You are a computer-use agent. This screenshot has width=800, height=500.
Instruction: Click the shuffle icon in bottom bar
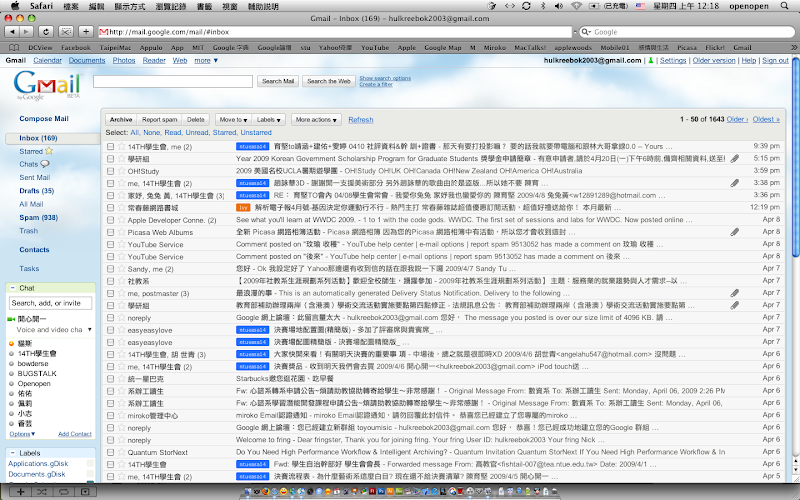(42, 492)
